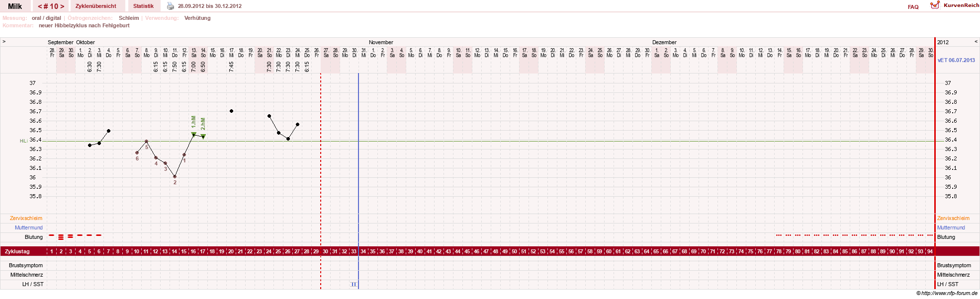Click cycle day 1 in Zyklustag row
This screenshot has width=980, height=299.
pos(52,252)
